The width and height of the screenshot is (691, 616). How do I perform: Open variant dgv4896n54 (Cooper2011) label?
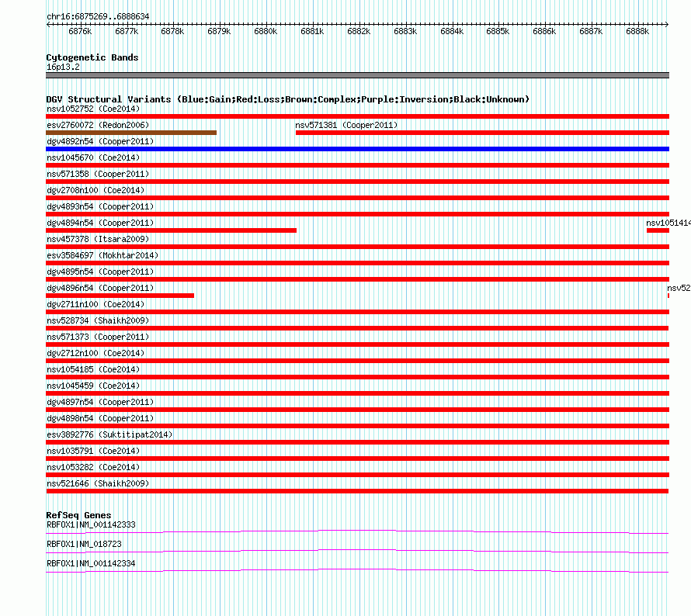(x=100, y=288)
